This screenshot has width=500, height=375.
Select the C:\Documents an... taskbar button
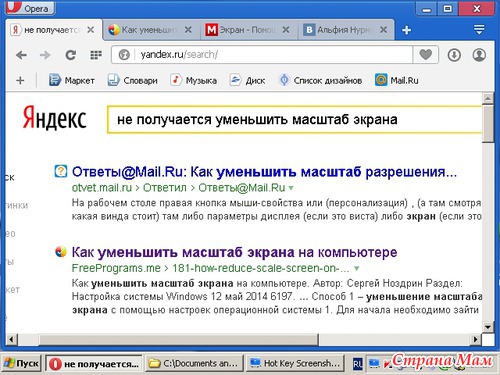pos(194,364)
